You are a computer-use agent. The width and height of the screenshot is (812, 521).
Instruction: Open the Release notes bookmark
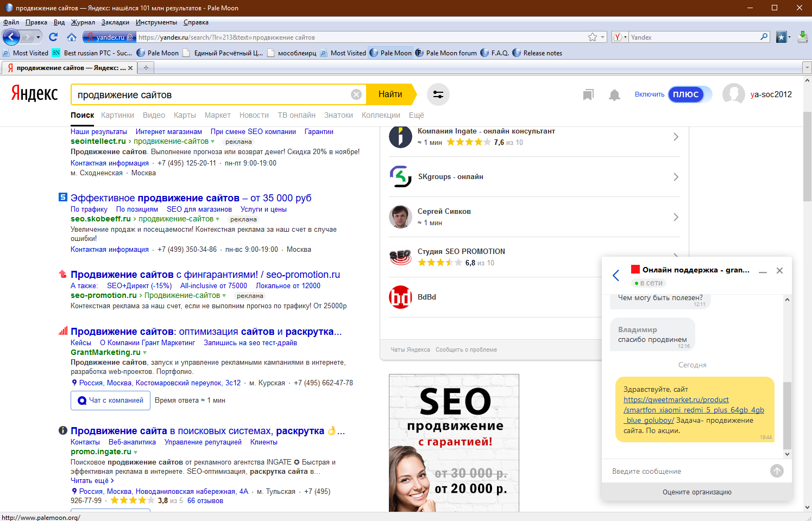pos(537,53)
